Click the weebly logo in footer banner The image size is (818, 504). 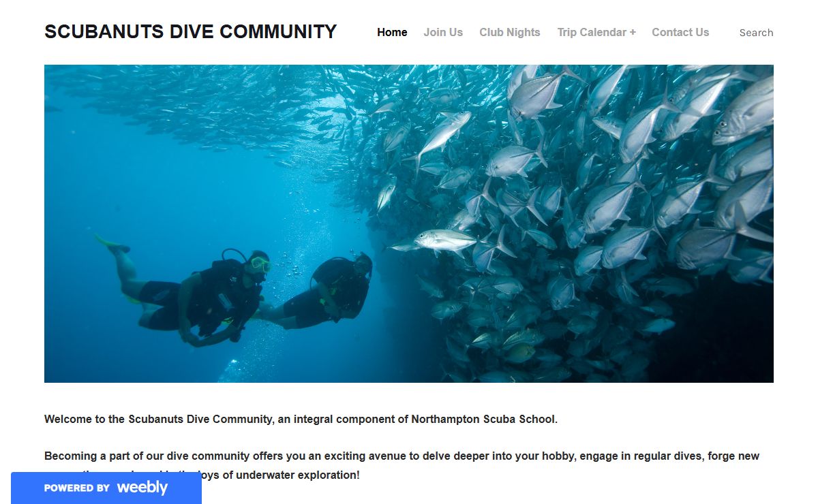pyautogui.click(x=142, y=488)
